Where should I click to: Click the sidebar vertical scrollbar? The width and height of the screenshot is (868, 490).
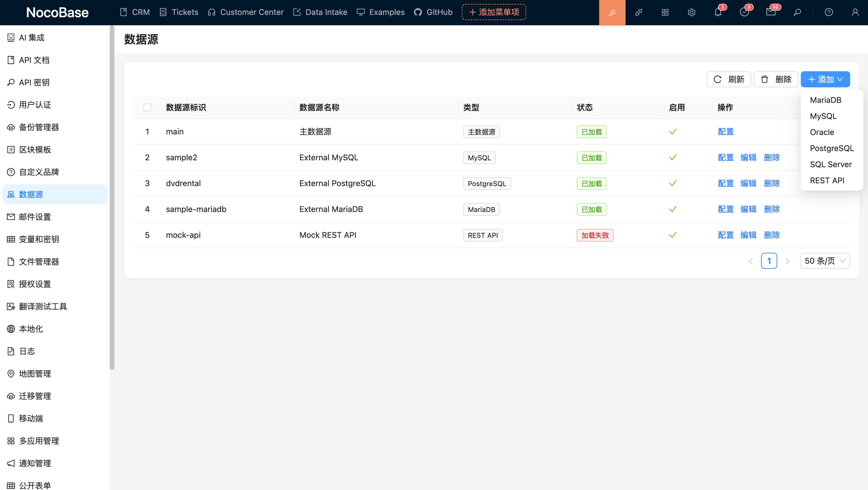(x=112, y=198)
